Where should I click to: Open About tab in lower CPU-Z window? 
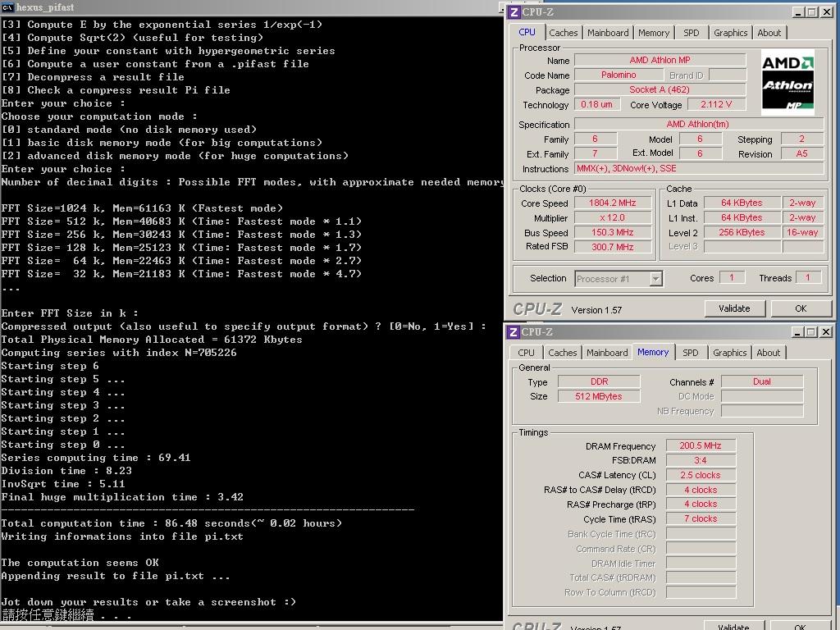pyautogui.click(x=768, y=353)
